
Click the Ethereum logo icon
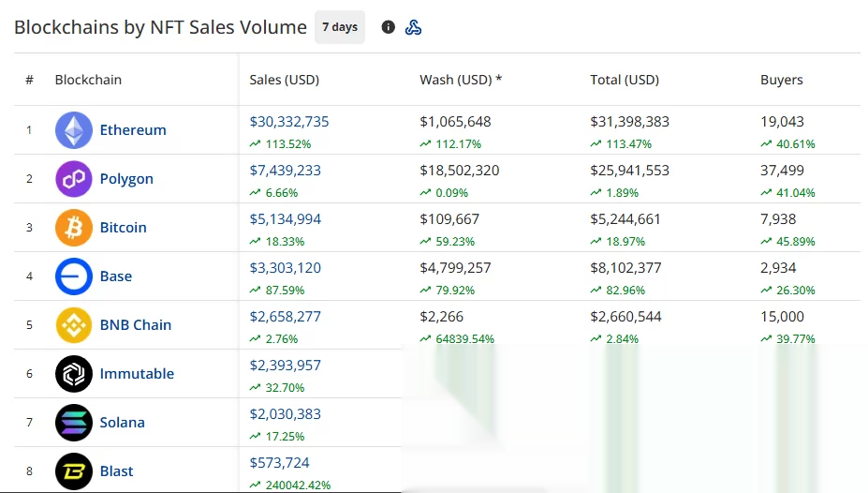pos(74,130)
